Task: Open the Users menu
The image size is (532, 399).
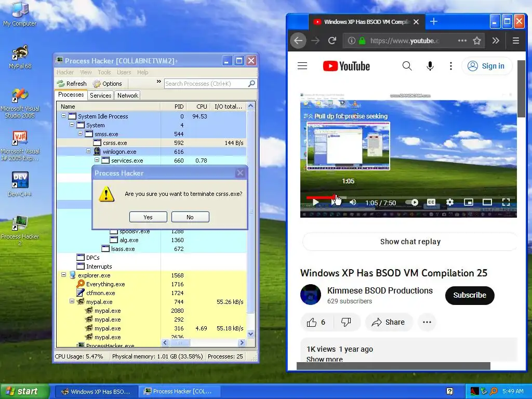Action: coord(124,72)
